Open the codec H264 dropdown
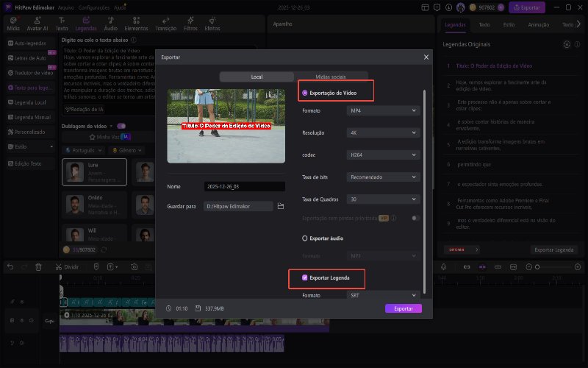The width and height of the screenshot is (588, 368). click(x=383, y=155)
